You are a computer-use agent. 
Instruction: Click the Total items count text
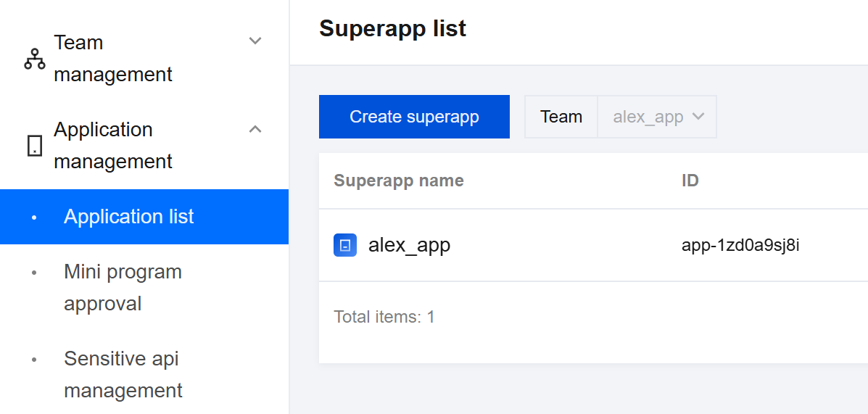click(x=384, y=317)
